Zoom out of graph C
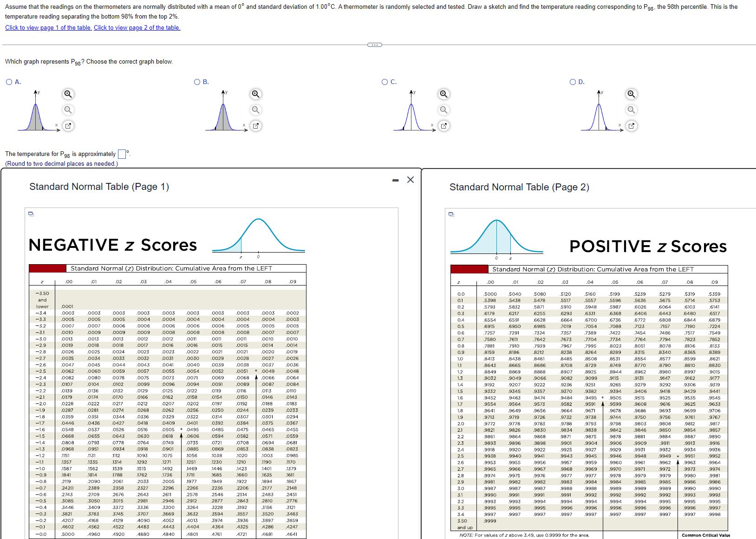 pos(443,110)
